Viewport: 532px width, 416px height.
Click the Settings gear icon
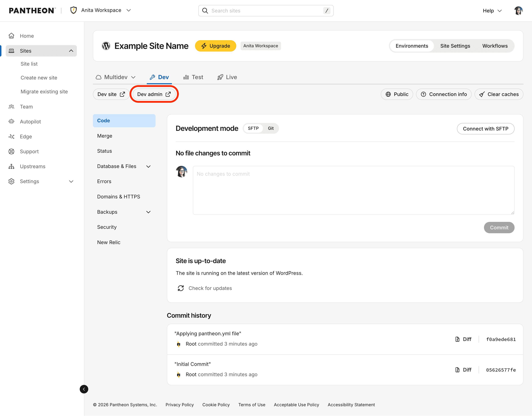tap(11, 182)
